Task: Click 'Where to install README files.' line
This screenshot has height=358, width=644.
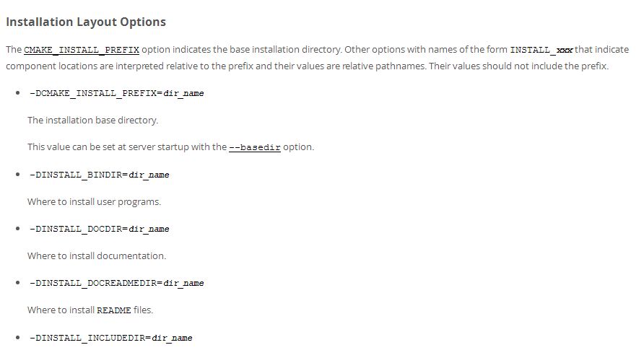Action: (x=90, y=310)
